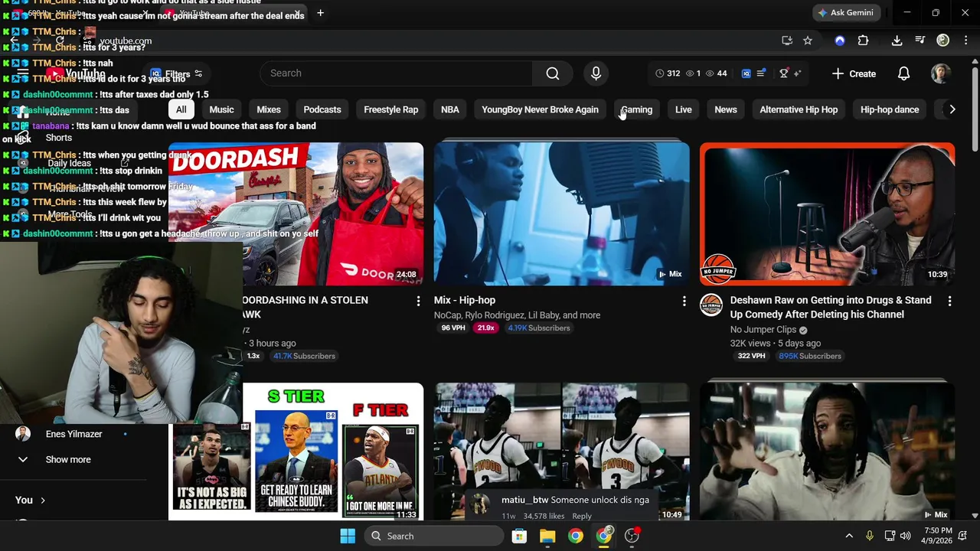Viewport: 980px width, 551px height.
Task: Open the YouTube account avatar menu
Action: tap(941, 73)
